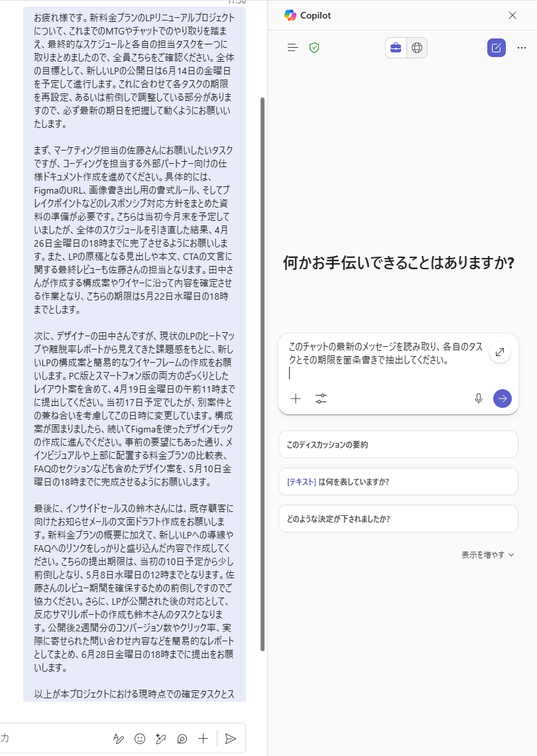Add attachment with plus icon in Copilot
Viewport: 537px width, 756px height.
[296, 399]
